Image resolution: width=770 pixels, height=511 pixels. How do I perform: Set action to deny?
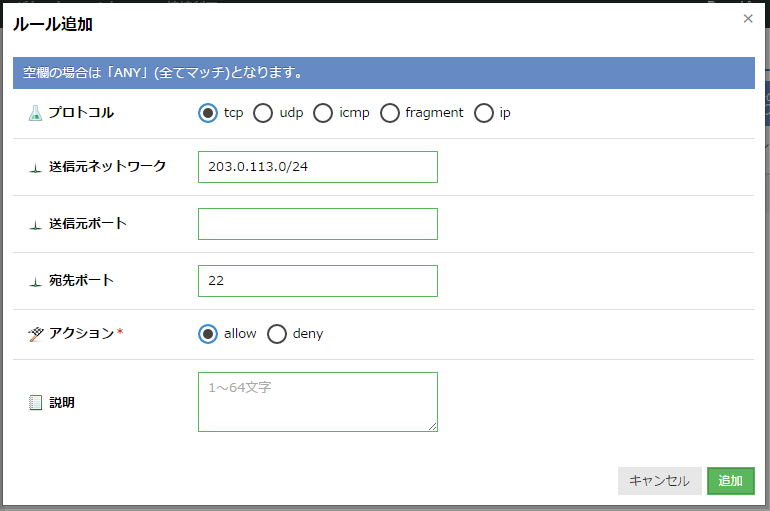[x=277, y=334]
